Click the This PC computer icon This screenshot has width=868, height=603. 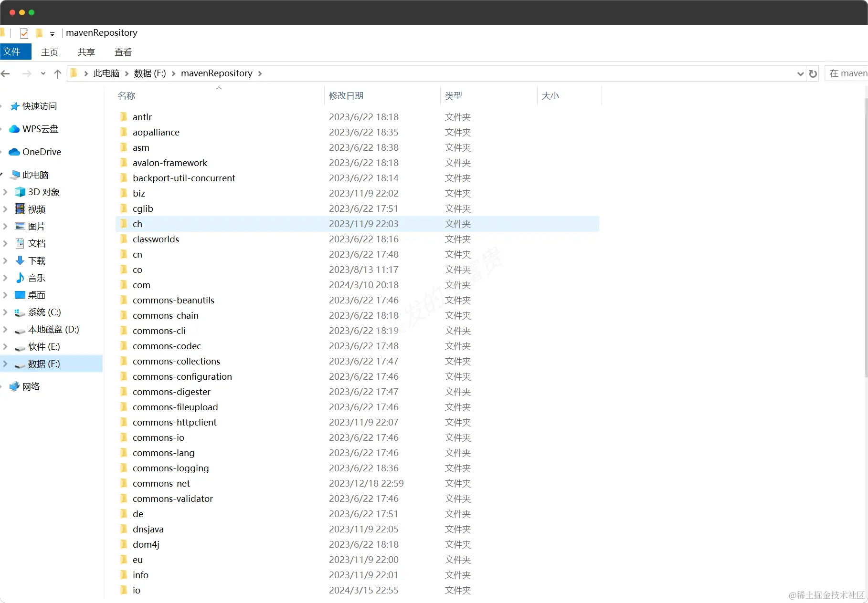pos(16,175)
